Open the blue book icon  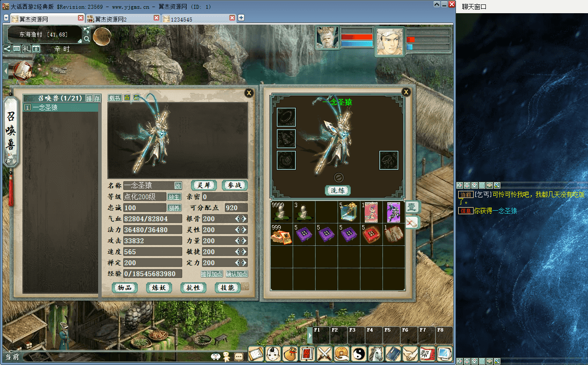393,354
